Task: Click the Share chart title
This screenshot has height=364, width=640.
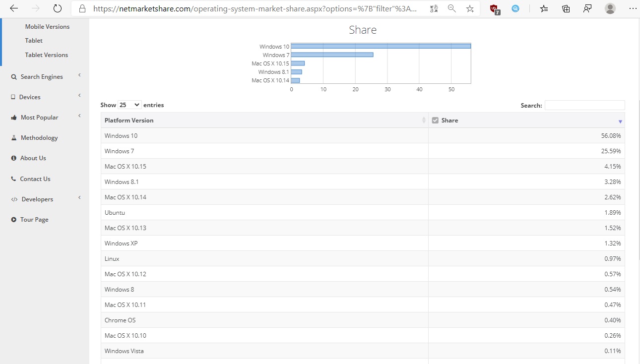Action: coord(363,30)
